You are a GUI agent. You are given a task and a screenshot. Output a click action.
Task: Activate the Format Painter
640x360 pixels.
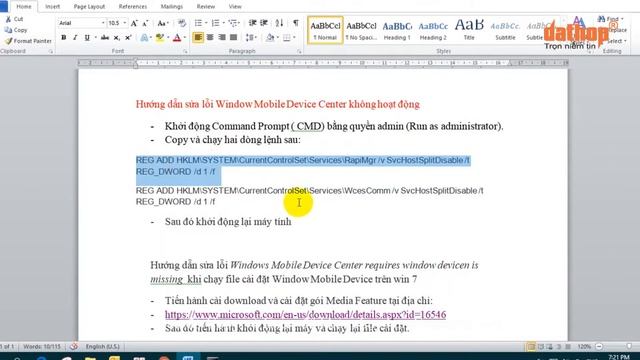28,41
